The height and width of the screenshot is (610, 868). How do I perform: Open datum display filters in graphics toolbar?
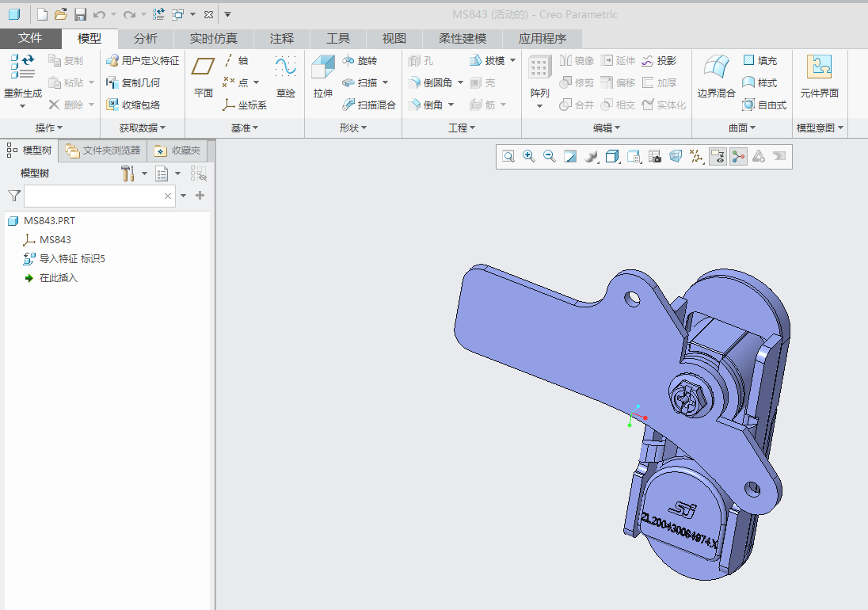click(696, 157)
